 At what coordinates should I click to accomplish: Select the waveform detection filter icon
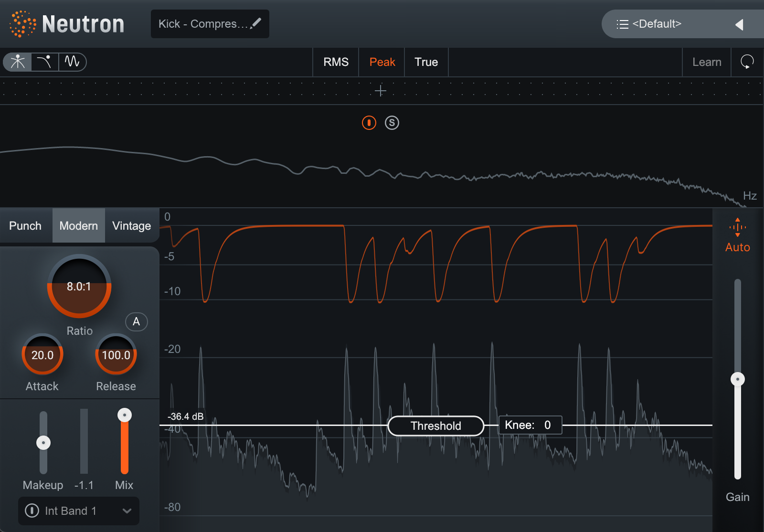[x=72, y=62]
